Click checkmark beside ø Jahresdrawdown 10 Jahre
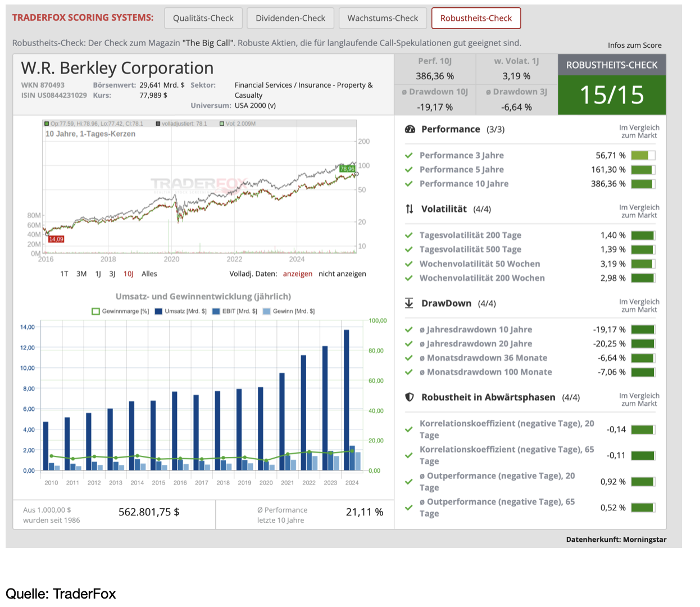700x607 pixels. (x=409, y=330)
